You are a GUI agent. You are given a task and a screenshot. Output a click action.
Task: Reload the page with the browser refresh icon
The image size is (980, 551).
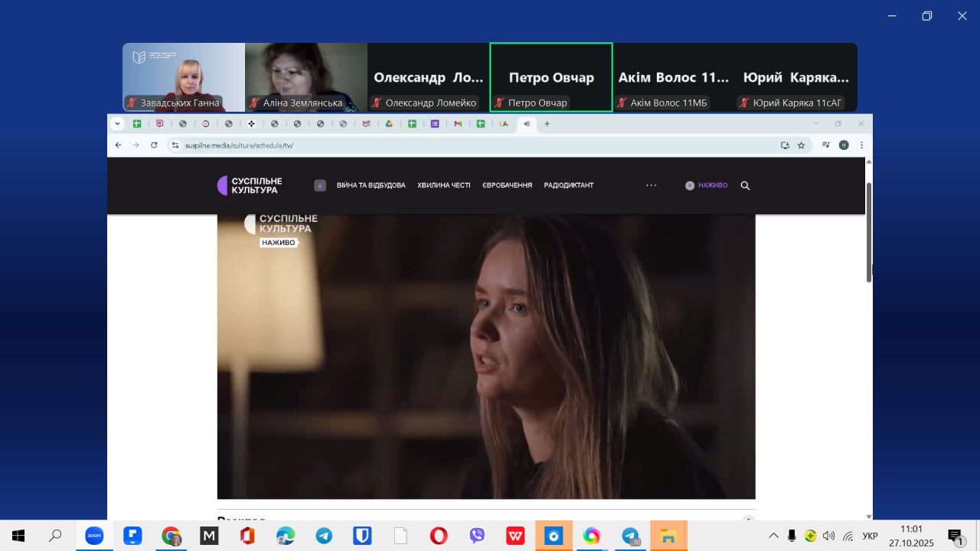(x=154, y=145)
